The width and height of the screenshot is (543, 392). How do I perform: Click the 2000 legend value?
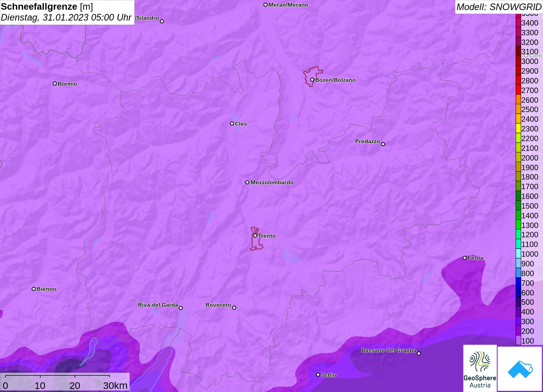coord(530,158)
